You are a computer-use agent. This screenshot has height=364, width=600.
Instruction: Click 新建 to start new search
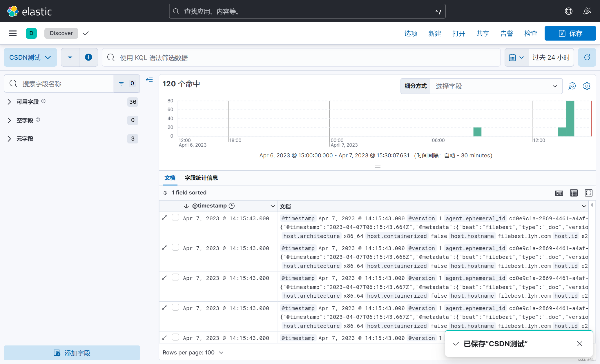(x=435, y=33)
